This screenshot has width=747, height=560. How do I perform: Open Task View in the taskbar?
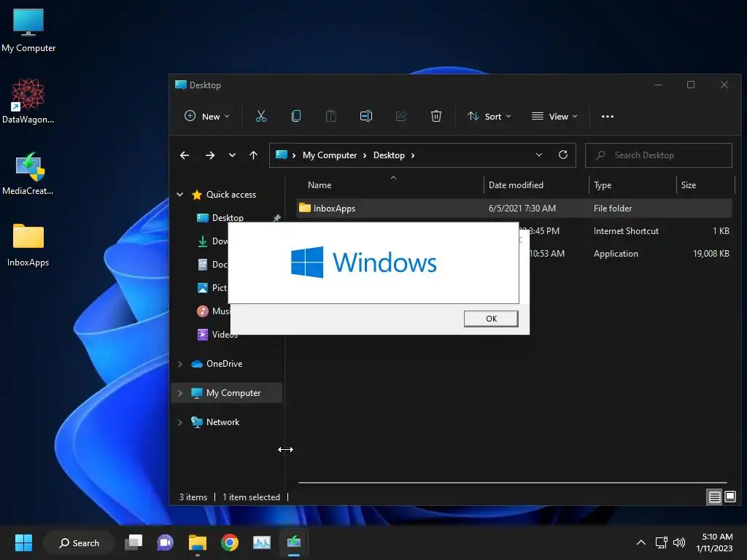coord(133,542)
